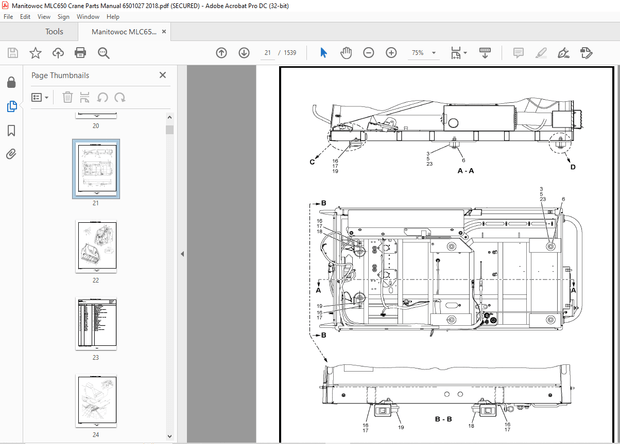
Task: Open the 75% zoom level dropdown
Action: [423, 53]
